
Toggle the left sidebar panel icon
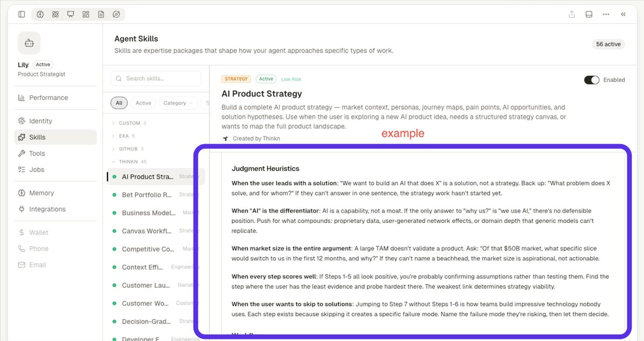tap(22, 15)
